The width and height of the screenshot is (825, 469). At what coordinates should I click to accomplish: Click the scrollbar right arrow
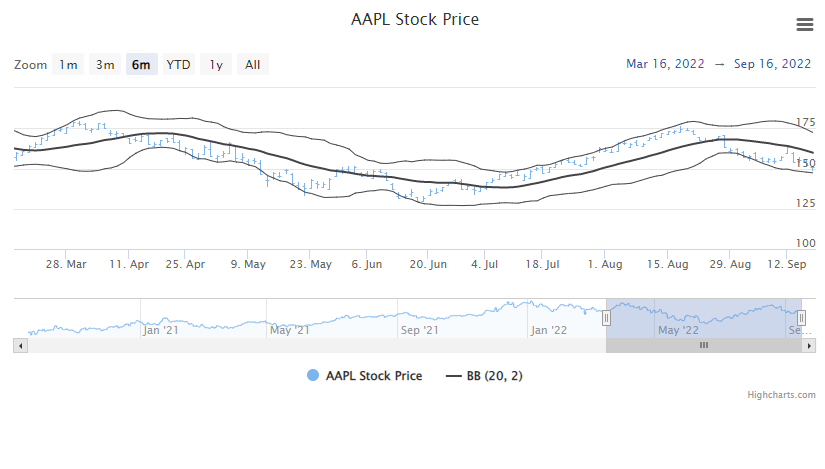(809, 345)
